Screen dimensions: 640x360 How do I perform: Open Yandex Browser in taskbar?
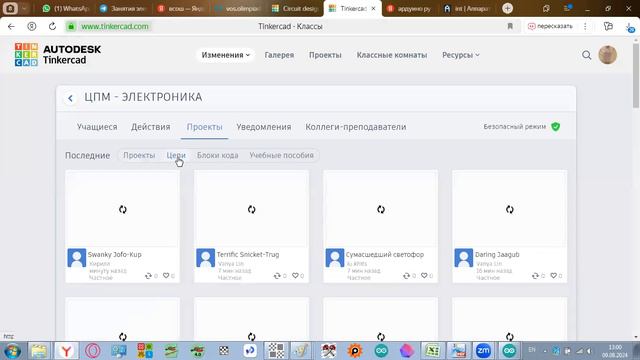[x=66, y=351]
